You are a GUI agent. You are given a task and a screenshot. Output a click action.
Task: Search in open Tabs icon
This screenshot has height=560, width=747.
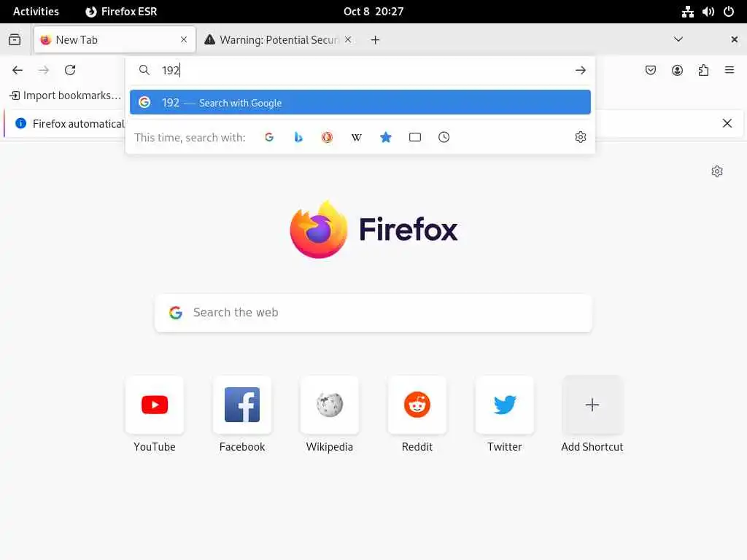(x=415, y=137)
